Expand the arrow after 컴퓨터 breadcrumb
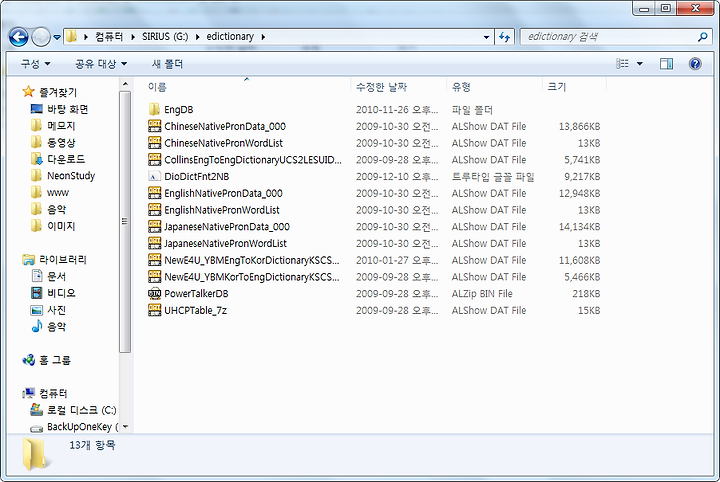Image resolution: width=720 pixels, height=482 pixels. click(x=133, y=37)
